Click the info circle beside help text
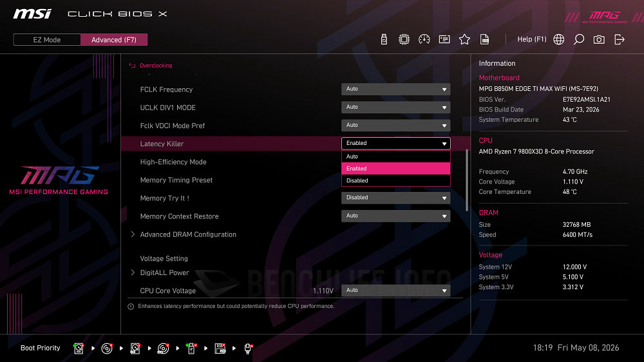 click(x=131, y=307)
